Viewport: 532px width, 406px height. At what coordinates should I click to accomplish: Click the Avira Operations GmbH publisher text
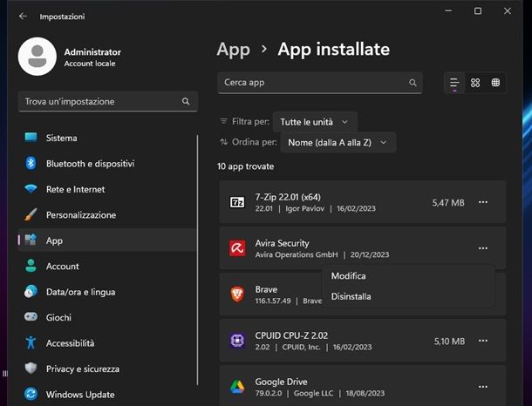click(x=297, y=254)
